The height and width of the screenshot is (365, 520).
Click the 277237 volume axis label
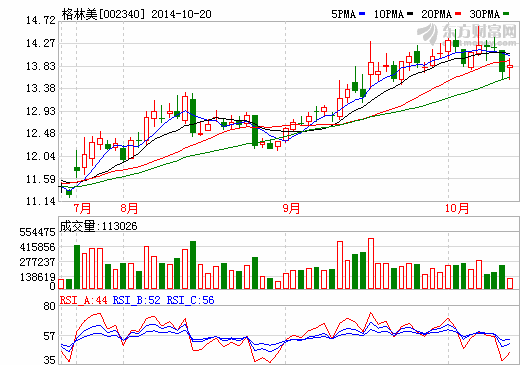(x=37, y=262)
